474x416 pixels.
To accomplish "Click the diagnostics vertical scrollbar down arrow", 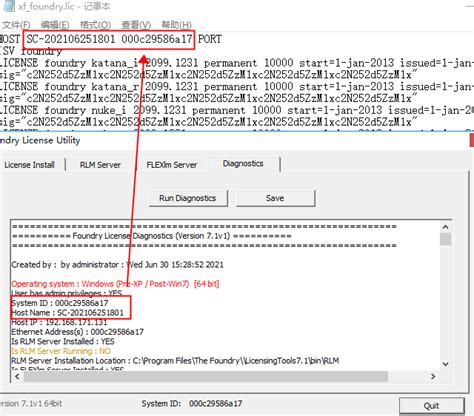I will pos(446,364).
